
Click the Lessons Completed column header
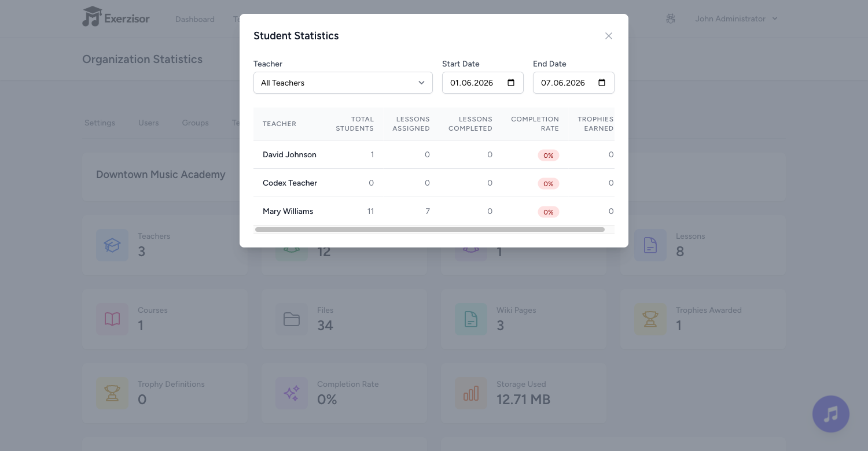[x=470, y=124]
